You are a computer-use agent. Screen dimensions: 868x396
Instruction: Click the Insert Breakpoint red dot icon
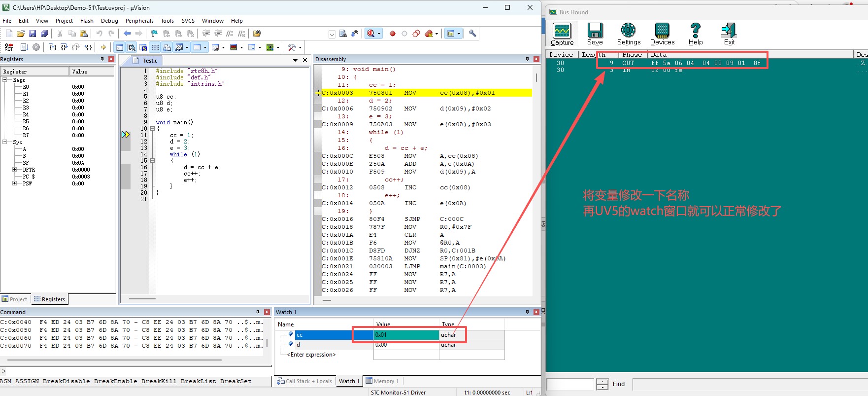tap(393, 34)
